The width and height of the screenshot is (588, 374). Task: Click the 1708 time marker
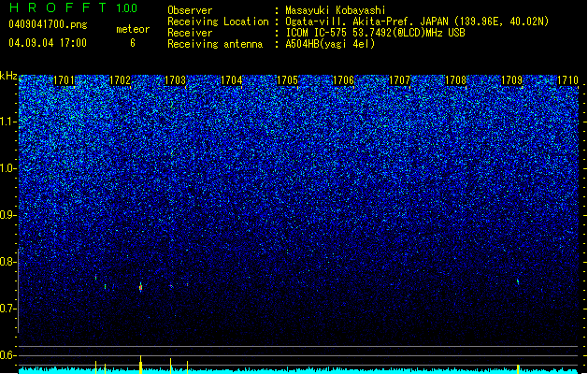[455, 80]
